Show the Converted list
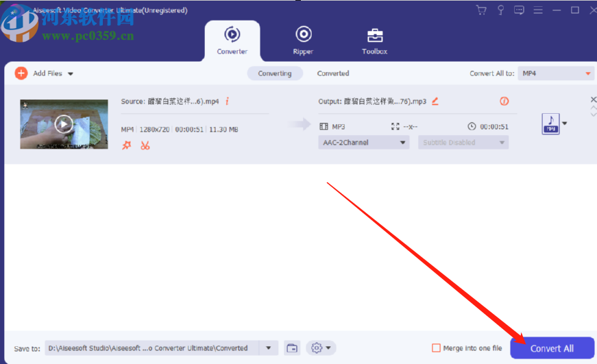This screenshot has height=364, width=597. click(x=333, y=73)
